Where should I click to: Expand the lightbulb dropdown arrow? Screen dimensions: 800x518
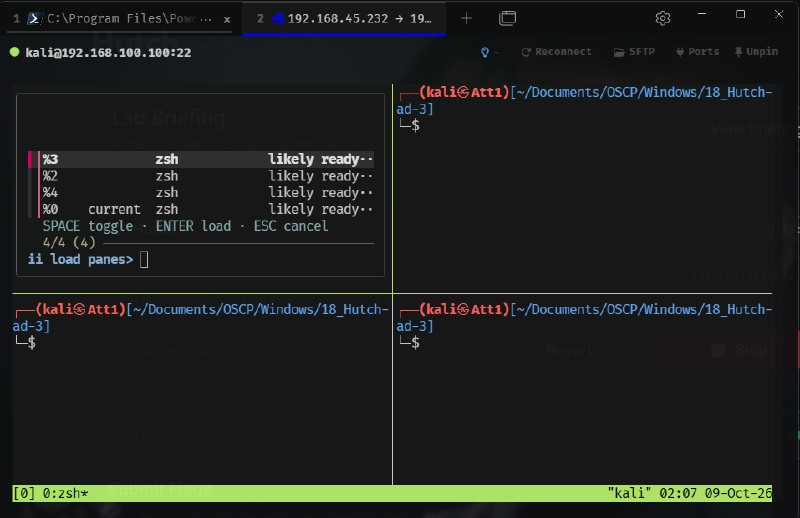(496, 52)
